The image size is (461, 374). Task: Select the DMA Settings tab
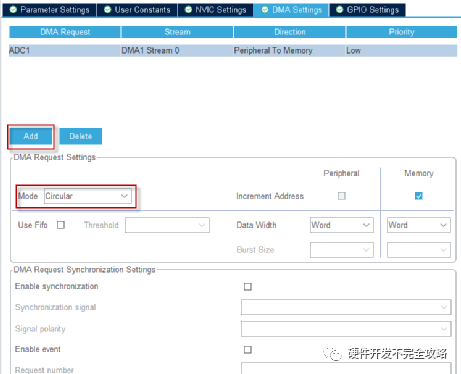click(291, 10)
